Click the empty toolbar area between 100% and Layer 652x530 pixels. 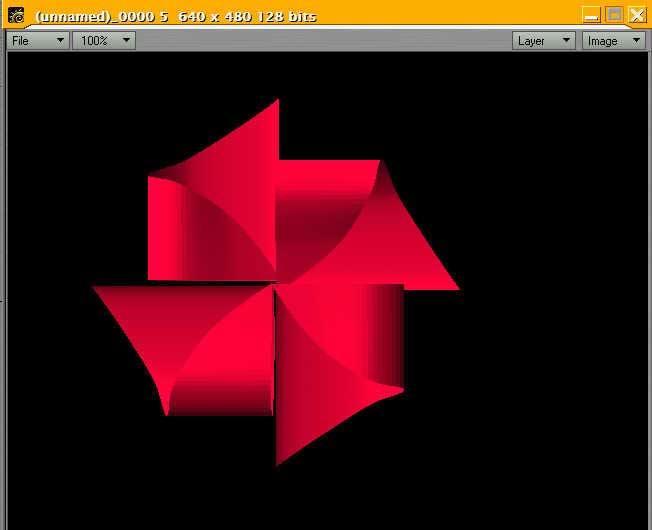pyautogui.click(x=320, y=41)
